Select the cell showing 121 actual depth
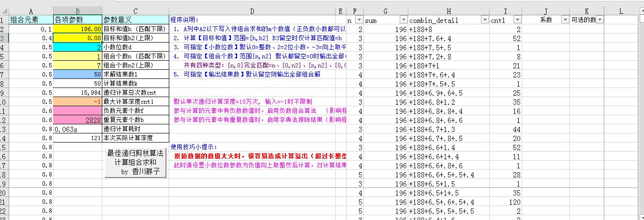The image size is (644, 220). pos(77,138)
